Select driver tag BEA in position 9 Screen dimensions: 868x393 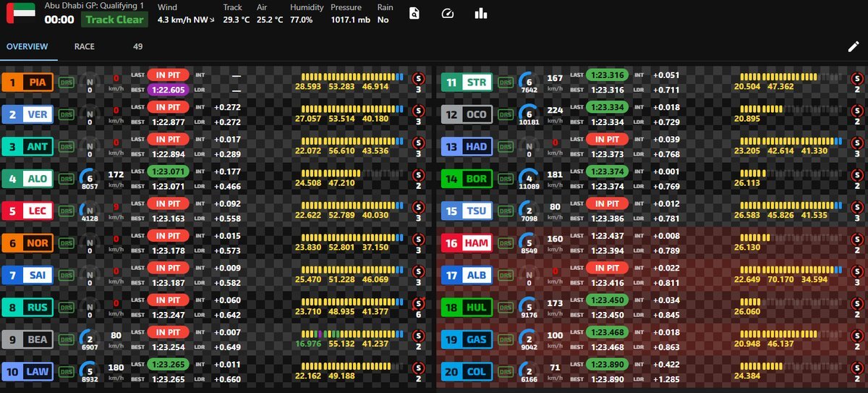[x=27, y=340]
